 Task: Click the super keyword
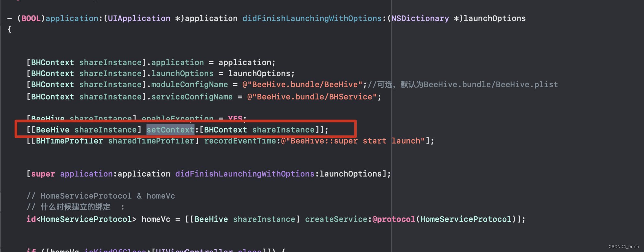pos(43,174)
